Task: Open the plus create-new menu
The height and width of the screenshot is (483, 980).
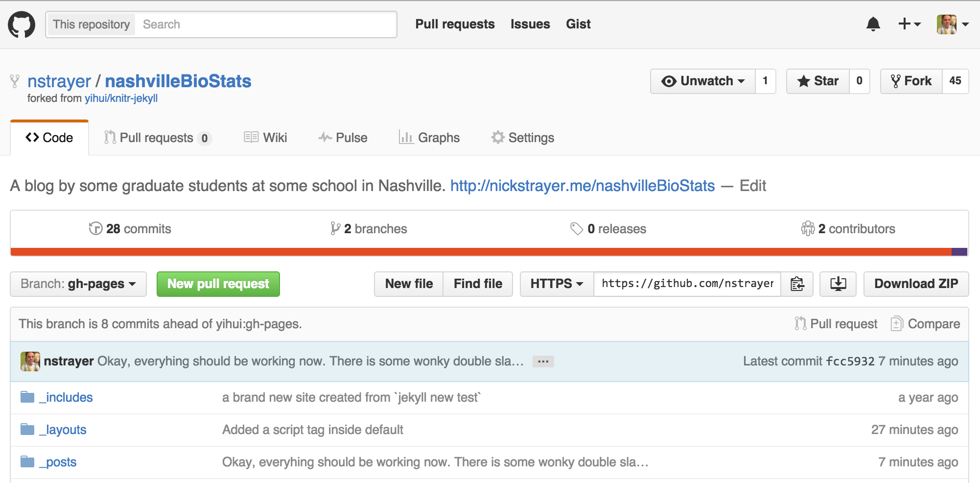Action: point(910,24)
